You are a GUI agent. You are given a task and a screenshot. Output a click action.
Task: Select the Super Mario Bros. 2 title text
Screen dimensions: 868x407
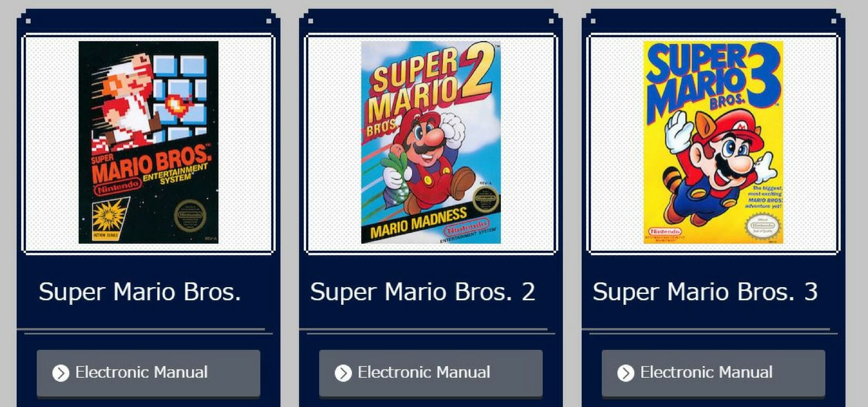(x=423, y=292)
